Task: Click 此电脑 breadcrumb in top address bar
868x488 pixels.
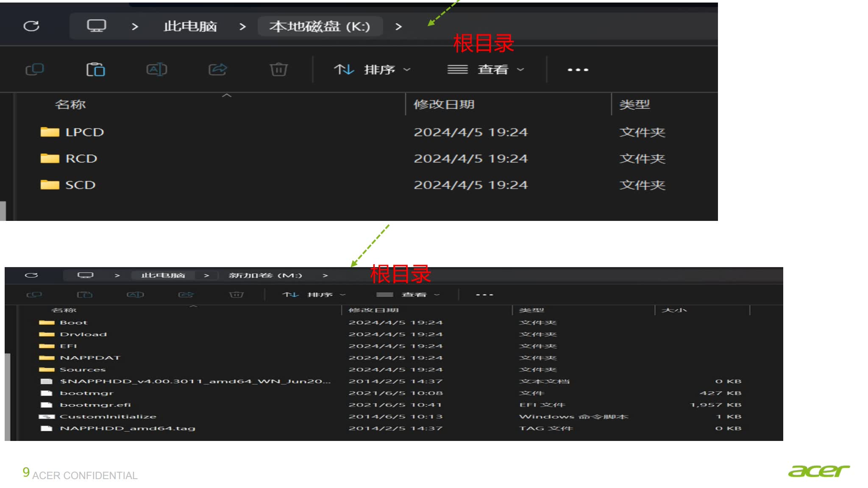Action: (x=190, y=27)
